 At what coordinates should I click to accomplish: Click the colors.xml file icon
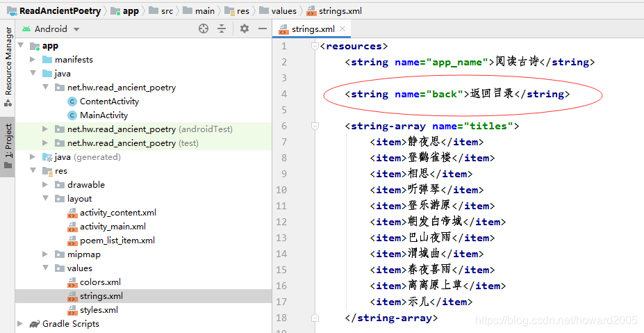[72, 282]
